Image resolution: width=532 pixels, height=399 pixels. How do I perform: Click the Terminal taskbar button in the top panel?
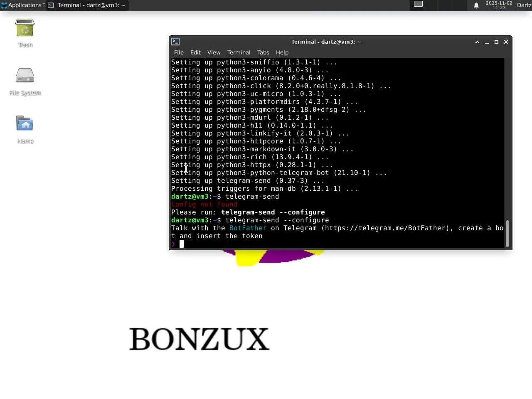(x=86, y=5)
